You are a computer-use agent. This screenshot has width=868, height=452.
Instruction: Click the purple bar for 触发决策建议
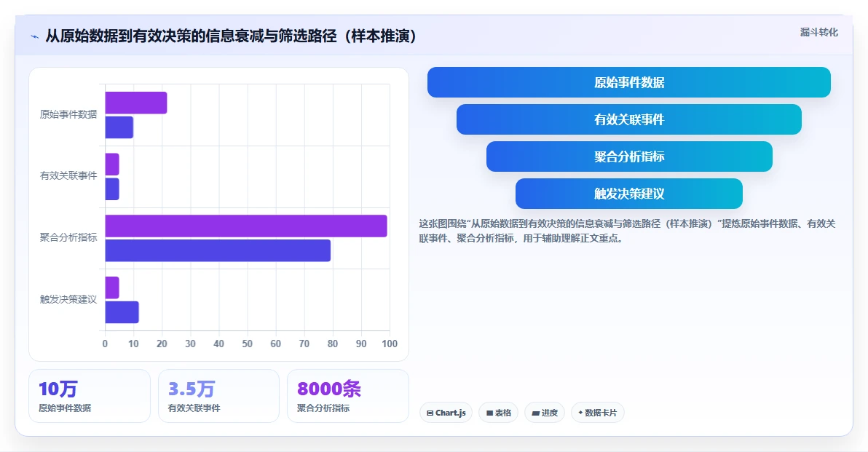pyautogui.click(x=112, y=288)
